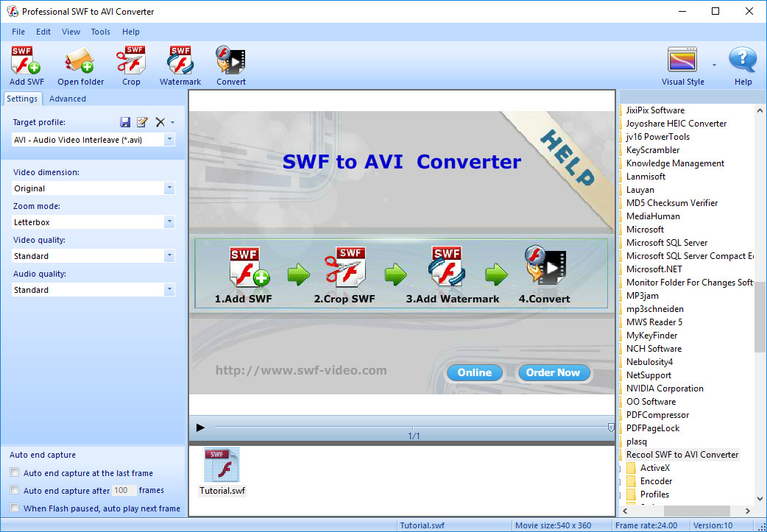767x532 pixels.
Task: Open the File menu
Action: coord(18,32)
